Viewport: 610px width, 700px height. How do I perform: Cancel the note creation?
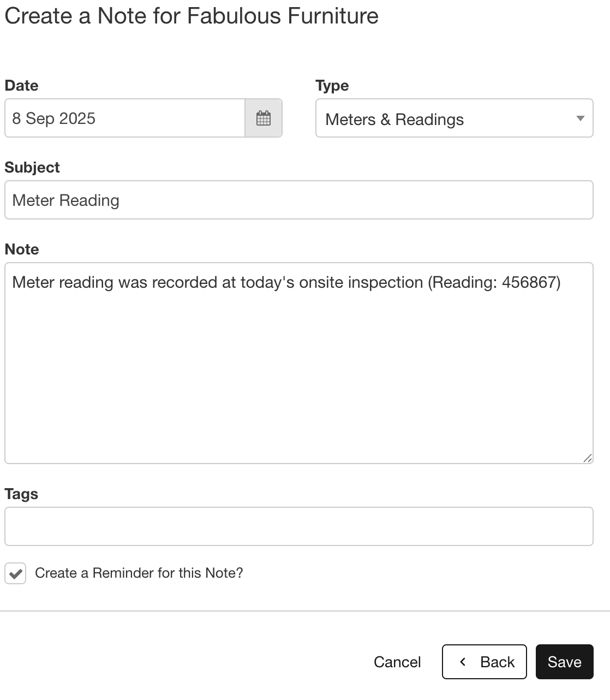point(397,662)
